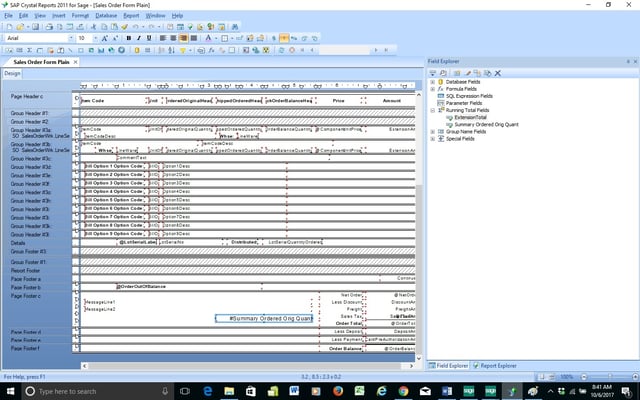640x400 pixels.
Task: Click the Delete X icon in Field Explorer
Action: click(x=498, y=73)
